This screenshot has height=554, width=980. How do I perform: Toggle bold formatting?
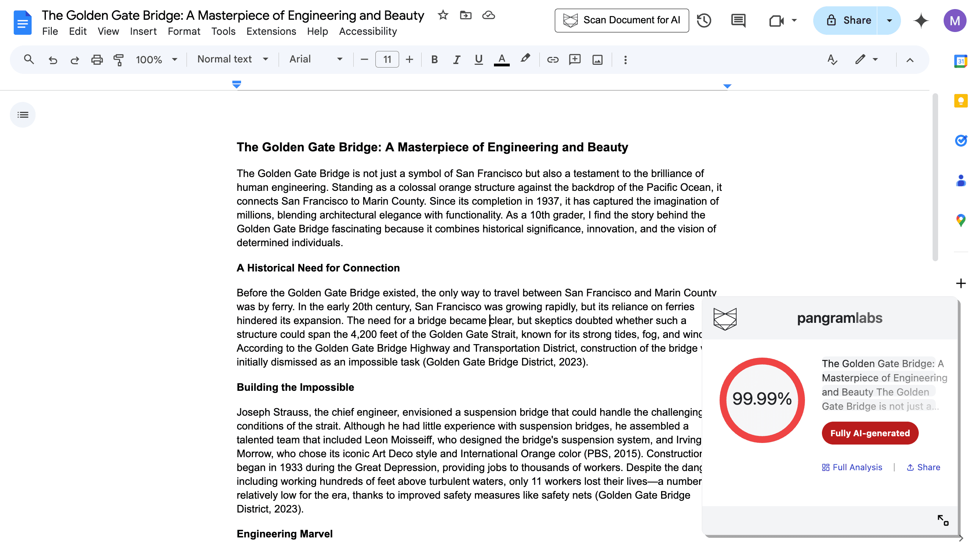point(434,60)
